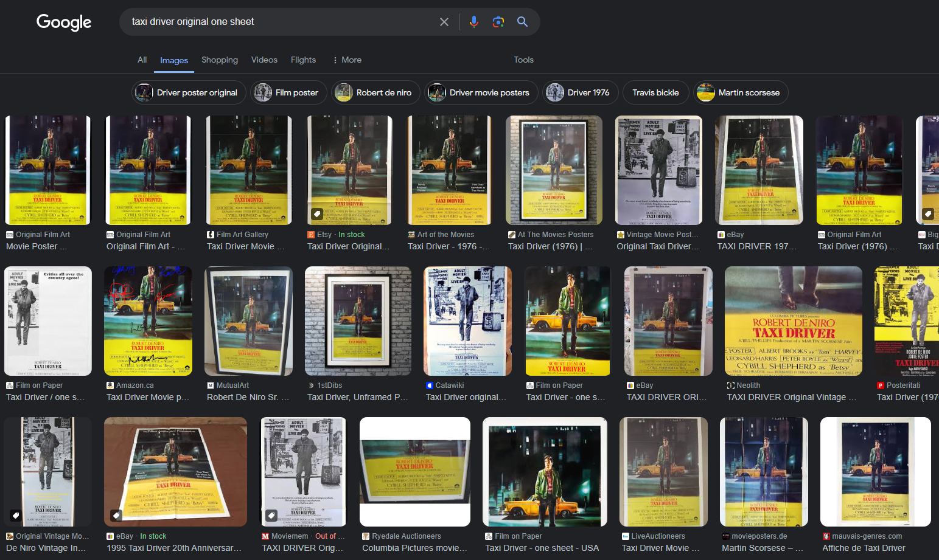Open 'TAXI DRIVER ORI...' eBay title
Screen dimensions: 939x560
coord(667,398)
